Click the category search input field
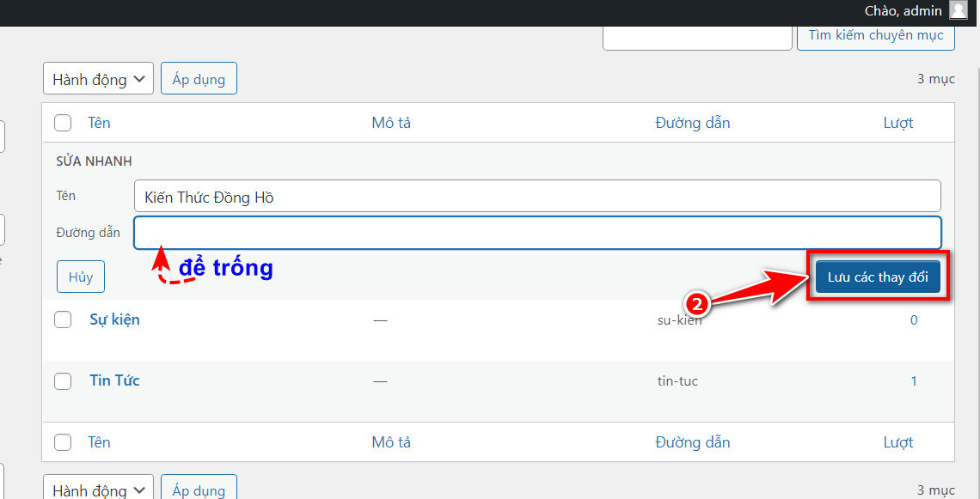The width and height of the screenshot is (980, 499). tap(697, 38)
